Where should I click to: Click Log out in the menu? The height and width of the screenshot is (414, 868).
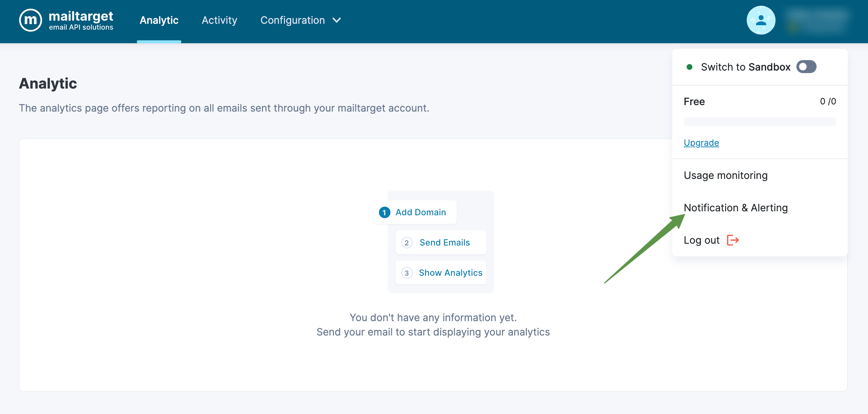point(702,240)
